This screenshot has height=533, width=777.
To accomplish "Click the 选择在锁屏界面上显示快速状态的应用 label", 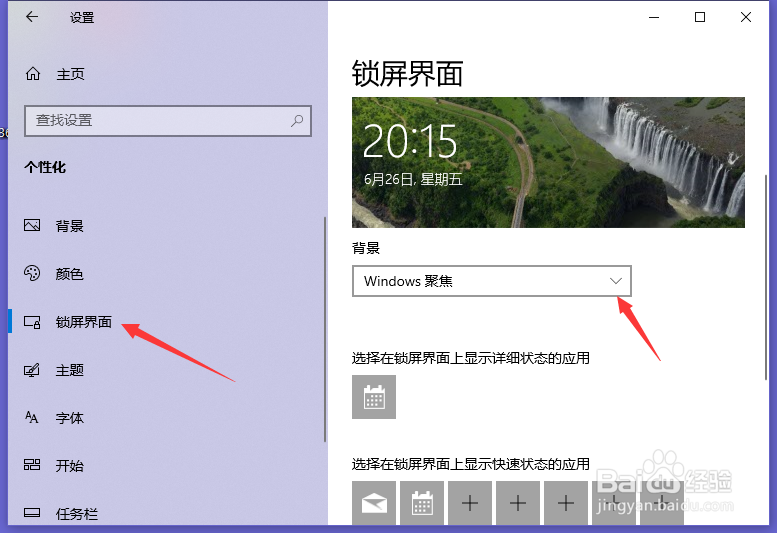I will point(471,464).
